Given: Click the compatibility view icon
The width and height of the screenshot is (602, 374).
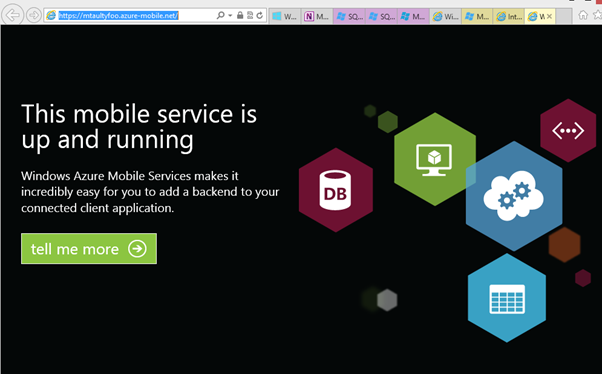Looking at the screenshot, I should tap(250, 15).
